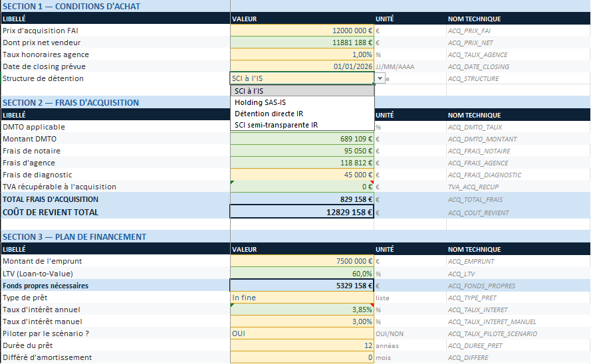Screen dimensions: 591x364
Task: Select the Dont prix net vendeur value
Action: pyautogui.click(x=302, y=43)
